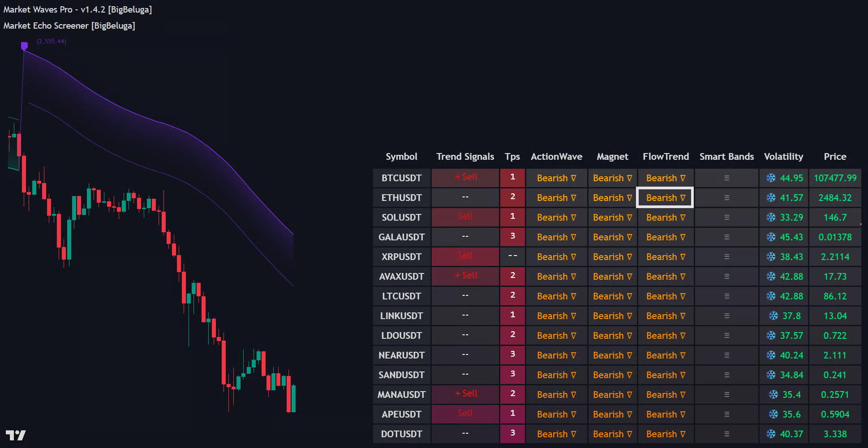Click the BTCUSDT price 107477.99
Image resolution: width=868 pixels, height=448 pixels.
[835, 178]
